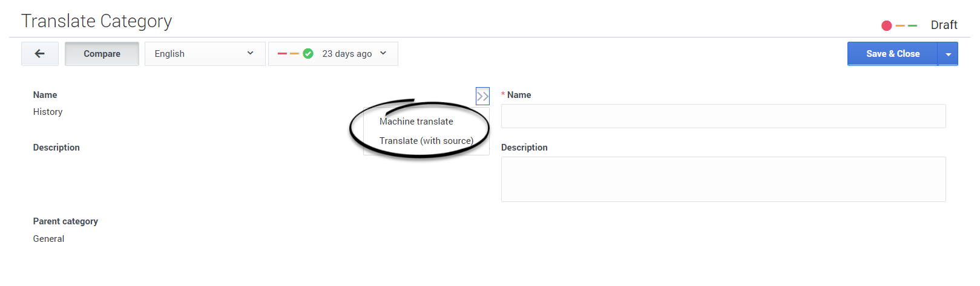Screen dimensions: 980x286
Task: Focus the Description text area on the right
Action: [x=723, y=179]
